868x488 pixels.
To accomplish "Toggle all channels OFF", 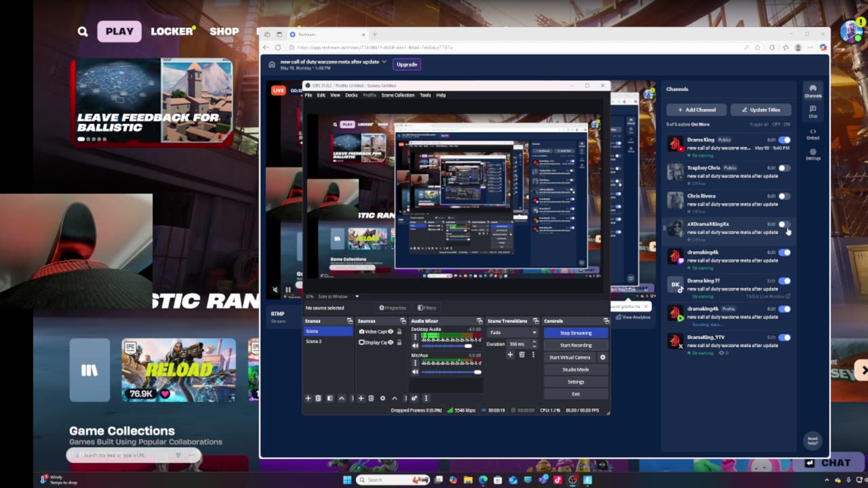I will (x=776, y=125).
